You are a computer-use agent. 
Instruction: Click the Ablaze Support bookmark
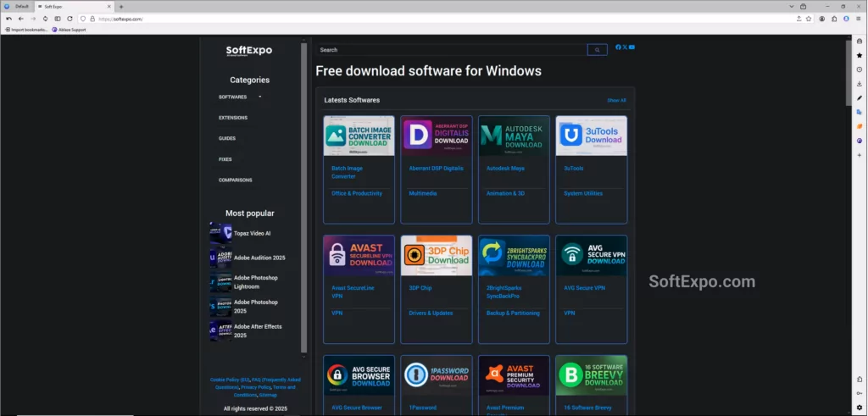[70, 30]
